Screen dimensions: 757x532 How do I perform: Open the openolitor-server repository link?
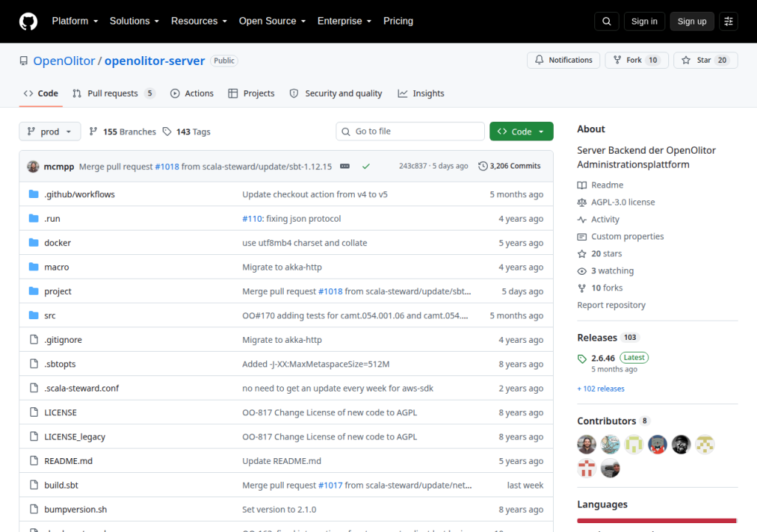[x=155, y=61]
